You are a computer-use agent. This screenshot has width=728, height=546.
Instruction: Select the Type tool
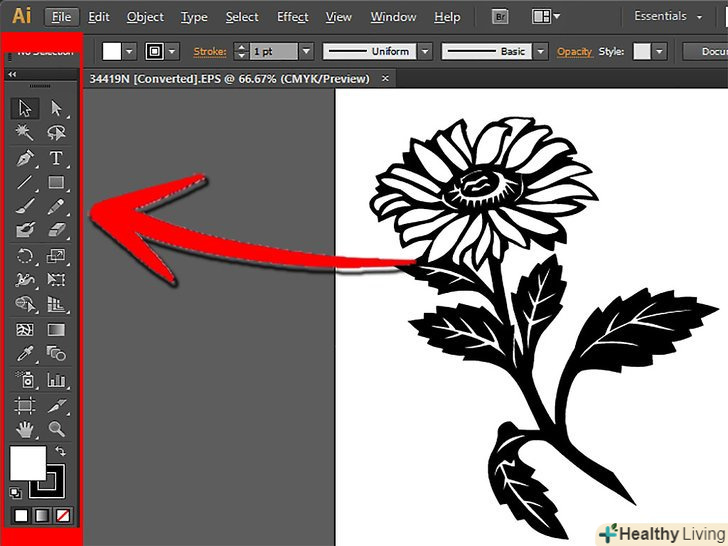point(56,158)
